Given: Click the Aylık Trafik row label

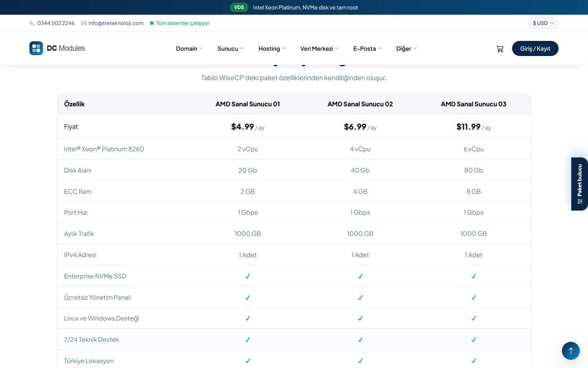Looking at the screenshot, I should point(79,233).
